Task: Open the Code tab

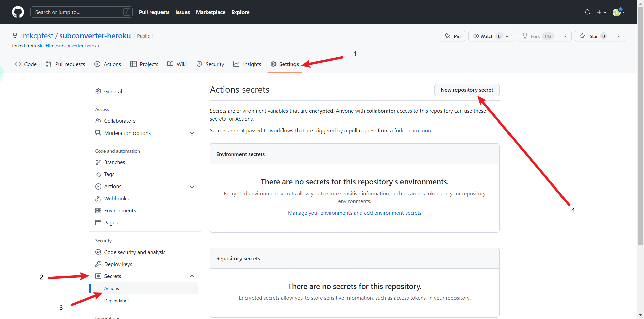Action: (26, 64)
